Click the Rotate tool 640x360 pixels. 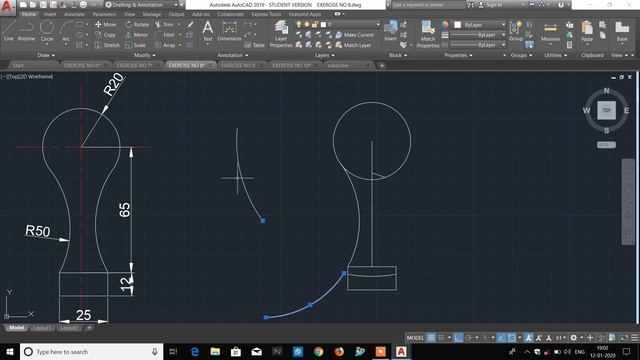tap(137, 24)
